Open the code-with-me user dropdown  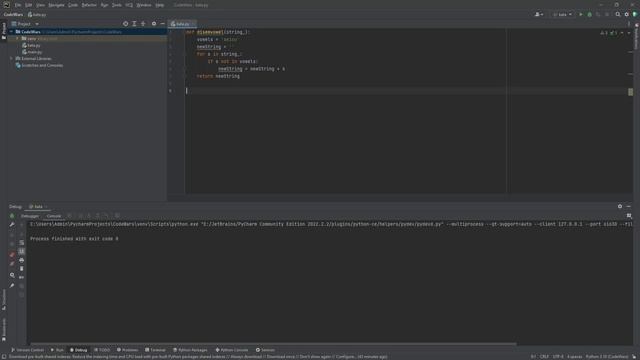point(539,14)
